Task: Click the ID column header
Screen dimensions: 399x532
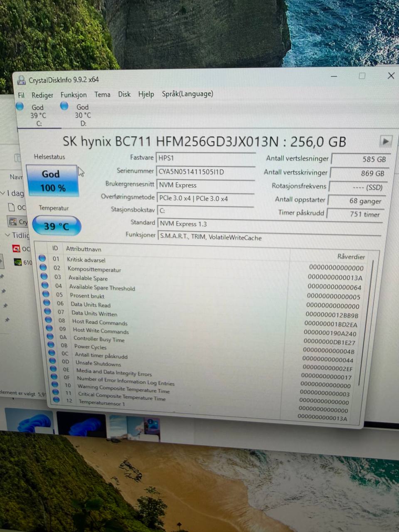Action: 55,248
